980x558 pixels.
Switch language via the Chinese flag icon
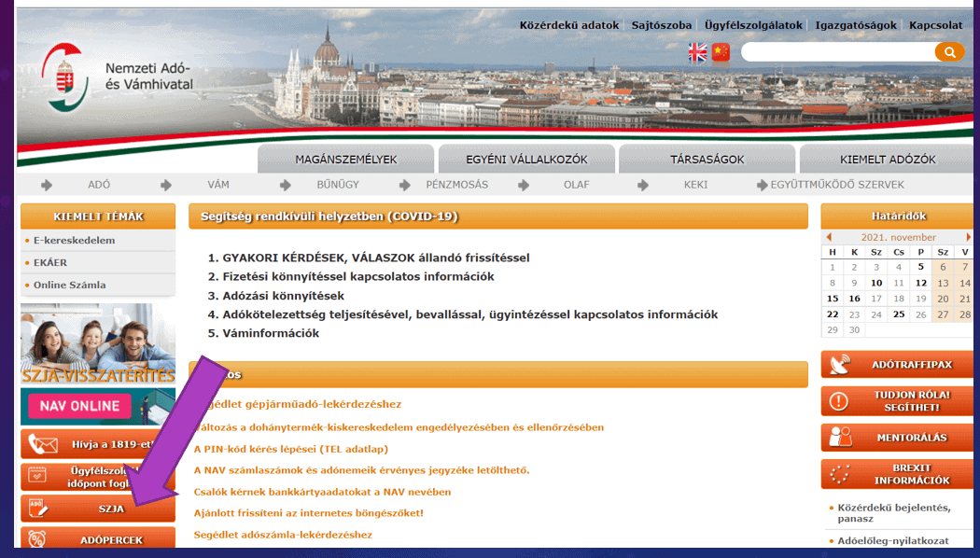721,52
